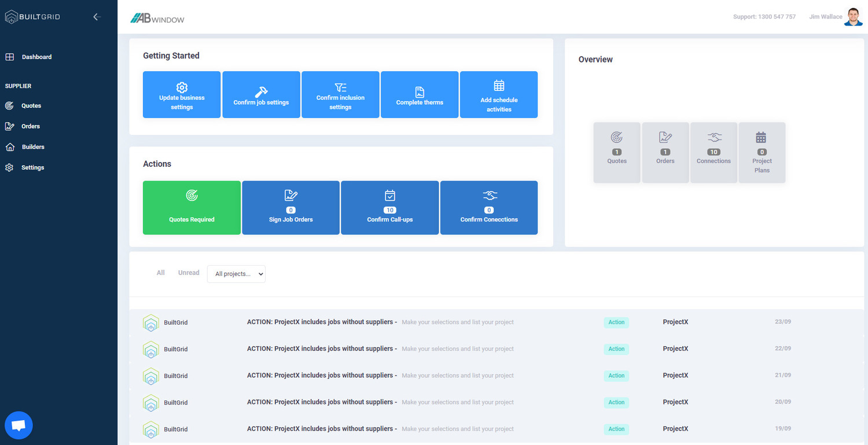Open Builders in the sidebar
Viewport: 868px width, 445px height.
pyautogui.click(x=33, y=147)
